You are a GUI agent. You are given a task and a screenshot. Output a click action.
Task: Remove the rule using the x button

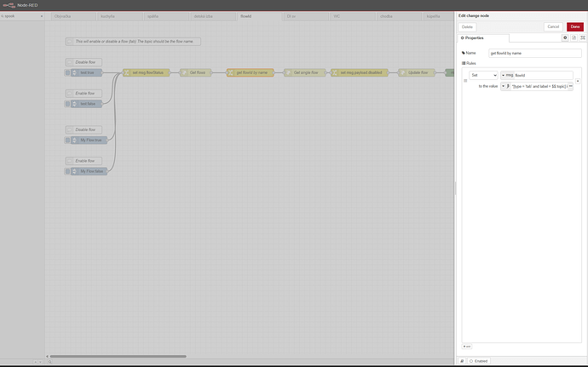tap(578, 81)
